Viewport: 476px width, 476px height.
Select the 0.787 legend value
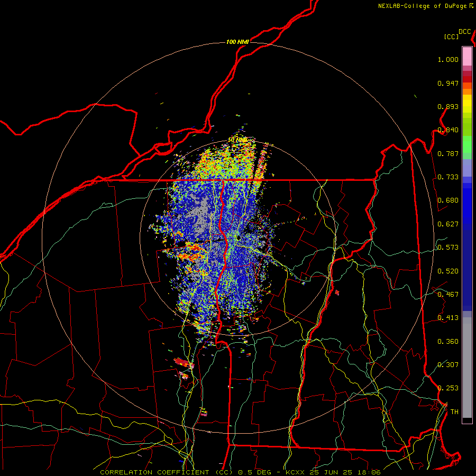(x=448, y=153)
